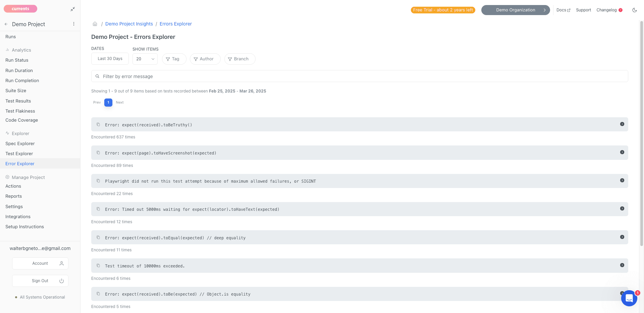Collapse the sidebar with the shrink icon
The width and height of the screenshot is (644, 313).
[x=73, y=9]
